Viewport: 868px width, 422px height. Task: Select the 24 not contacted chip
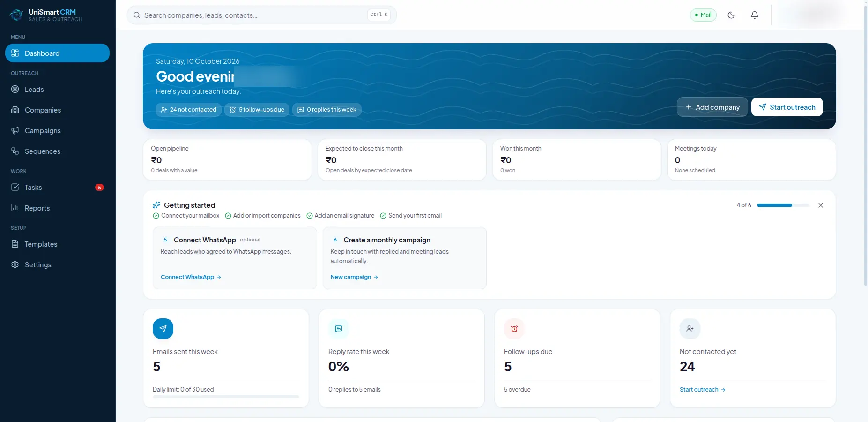tap(188, 110)
